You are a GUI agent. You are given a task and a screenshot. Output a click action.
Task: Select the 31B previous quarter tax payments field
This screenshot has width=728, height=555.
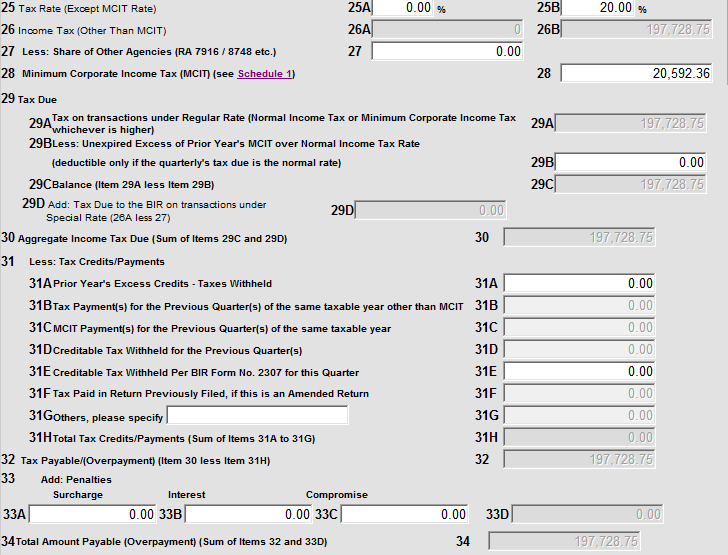(x=579, y=305)
